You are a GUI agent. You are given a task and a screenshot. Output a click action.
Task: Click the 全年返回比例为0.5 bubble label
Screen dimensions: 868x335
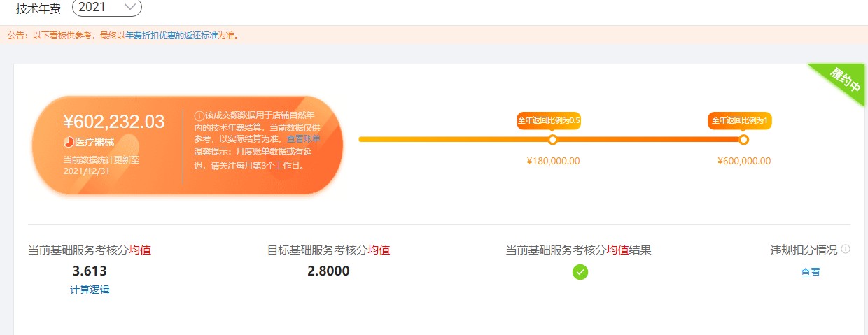[549, 120]
